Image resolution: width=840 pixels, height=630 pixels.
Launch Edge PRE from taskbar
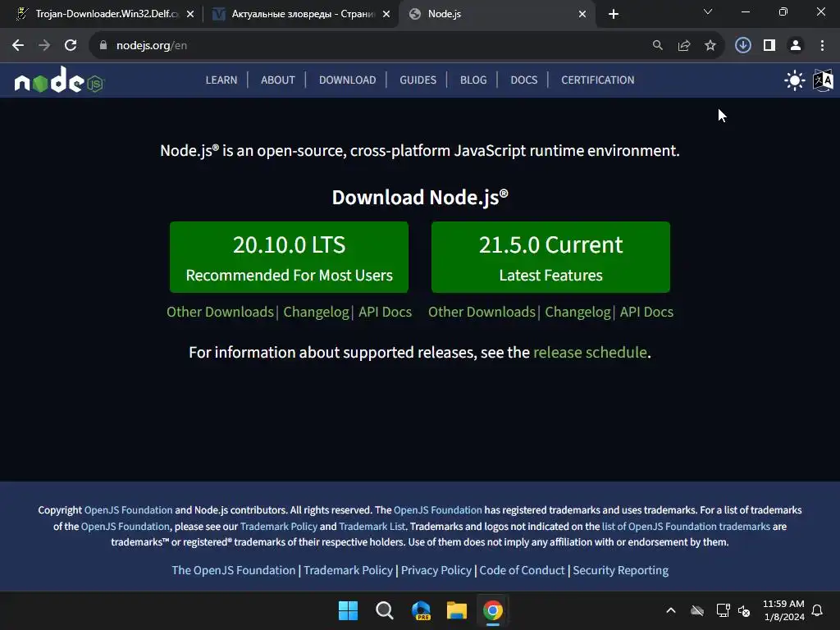(421, 610)
